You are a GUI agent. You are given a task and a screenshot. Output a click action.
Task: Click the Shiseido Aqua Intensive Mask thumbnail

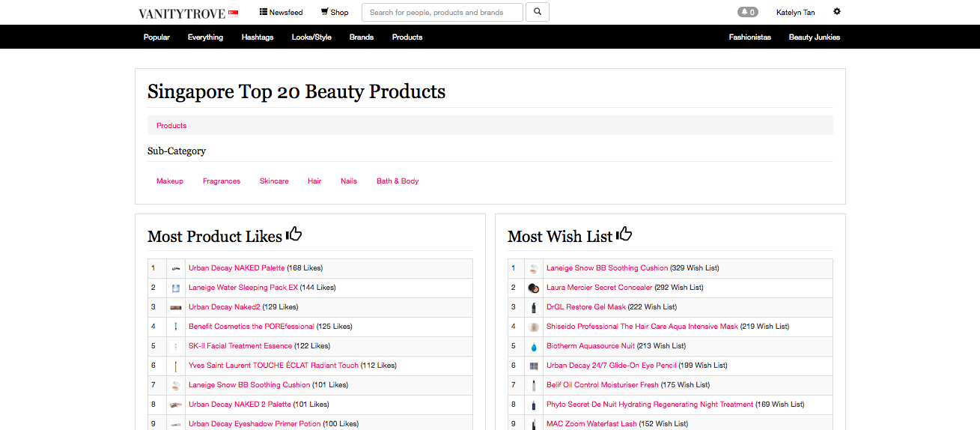click(534, 327)
